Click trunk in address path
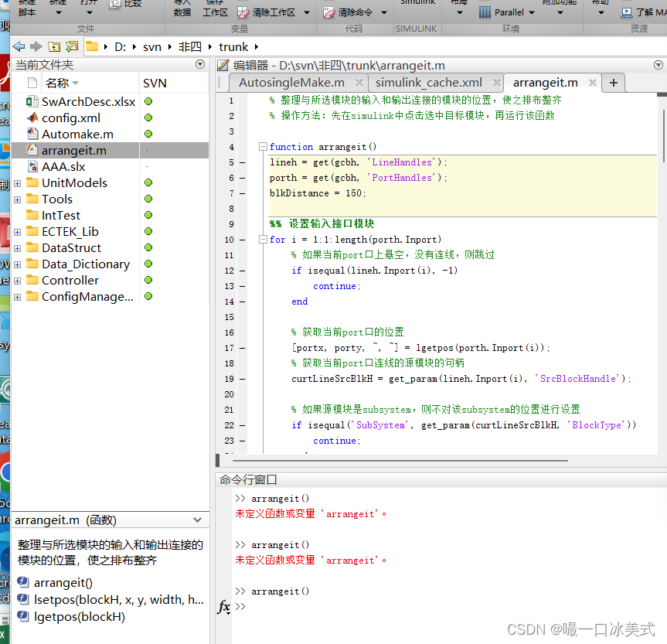The width and height of the screenshot is (667, 644). 233,47
